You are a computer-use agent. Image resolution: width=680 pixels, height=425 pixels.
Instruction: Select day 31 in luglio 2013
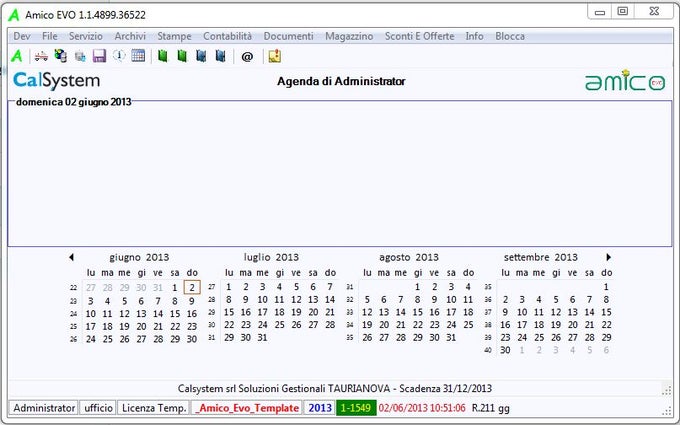pyautogui.click(x=262, y=337)
